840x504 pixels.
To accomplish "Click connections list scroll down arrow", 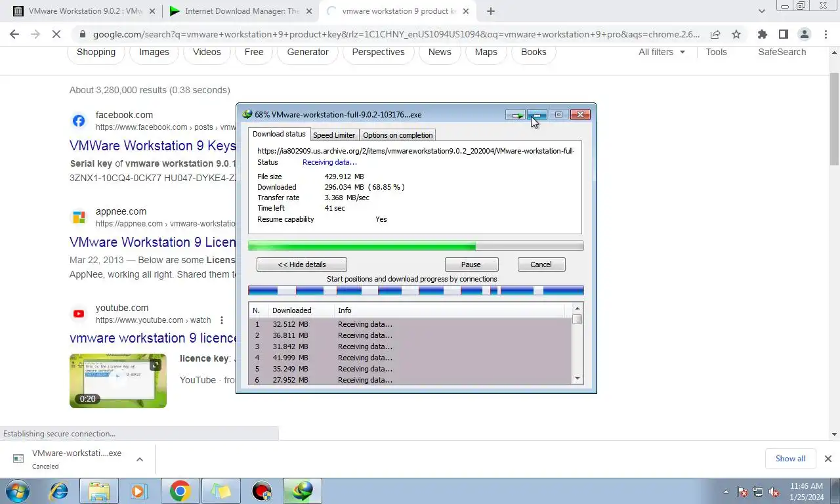I will click(x=577, y=379).
